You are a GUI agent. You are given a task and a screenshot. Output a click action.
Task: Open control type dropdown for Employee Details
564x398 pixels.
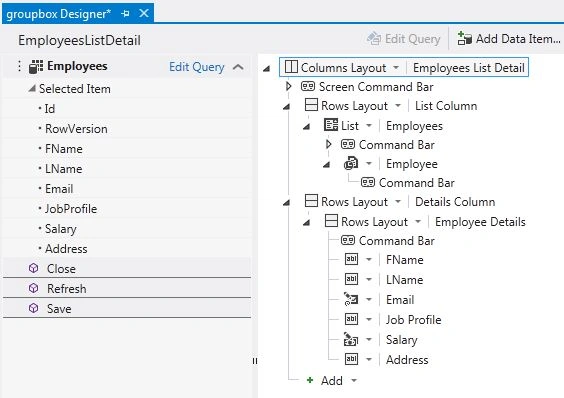(x=418, y=221)
